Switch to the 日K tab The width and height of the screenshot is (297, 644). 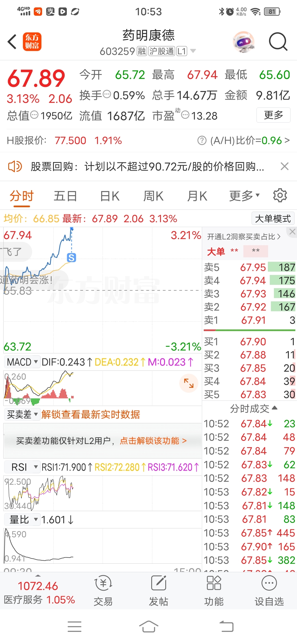pos(110,196)
